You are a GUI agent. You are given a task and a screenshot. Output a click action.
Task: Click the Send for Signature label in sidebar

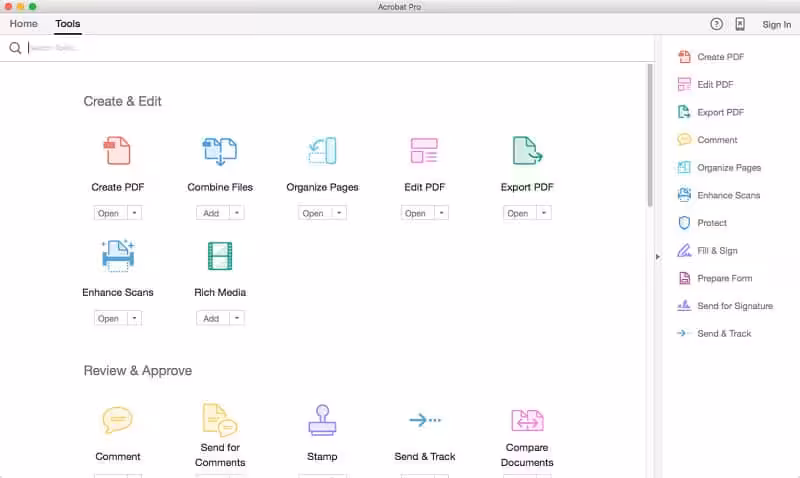pos(735,306)
